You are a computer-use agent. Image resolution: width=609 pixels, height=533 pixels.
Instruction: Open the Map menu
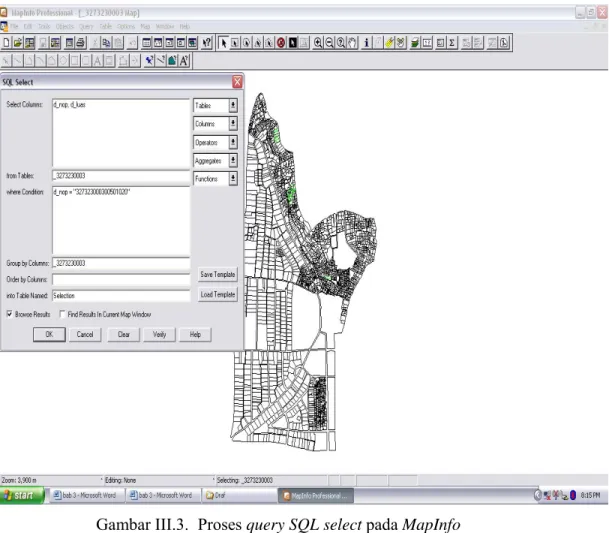145,26
